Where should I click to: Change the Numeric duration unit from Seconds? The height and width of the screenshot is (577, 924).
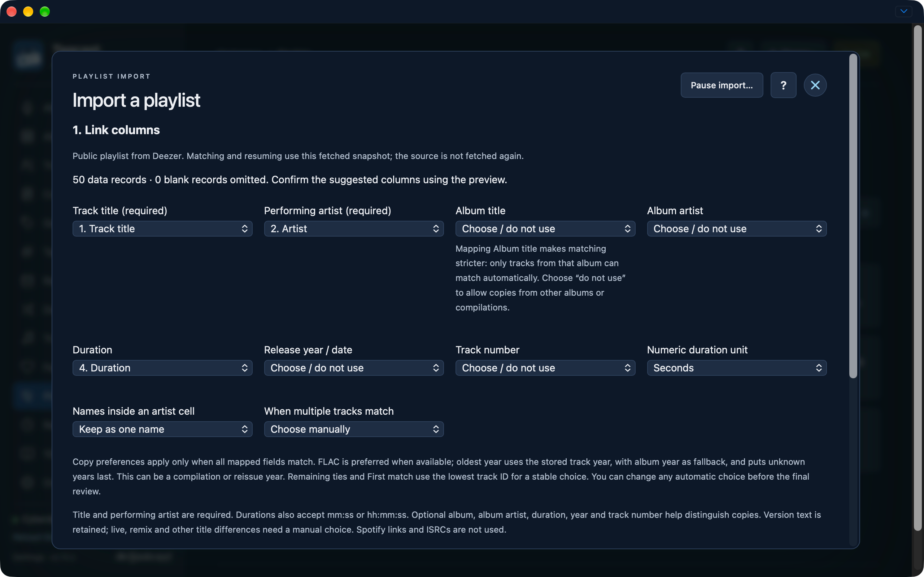(737, 368)
